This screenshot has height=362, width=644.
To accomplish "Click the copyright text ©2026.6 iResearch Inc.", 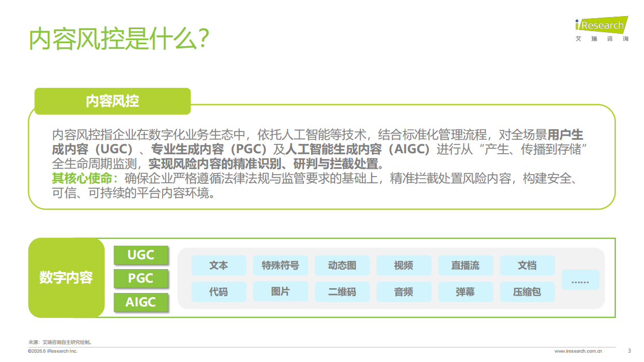I will [52, 352].
